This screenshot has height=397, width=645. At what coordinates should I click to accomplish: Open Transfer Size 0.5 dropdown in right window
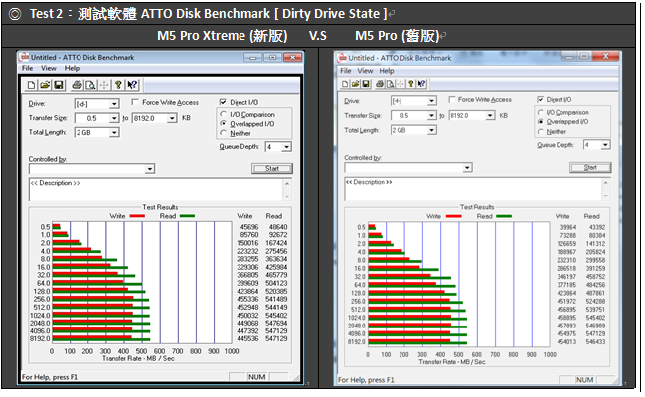click(x=432, y=116)
